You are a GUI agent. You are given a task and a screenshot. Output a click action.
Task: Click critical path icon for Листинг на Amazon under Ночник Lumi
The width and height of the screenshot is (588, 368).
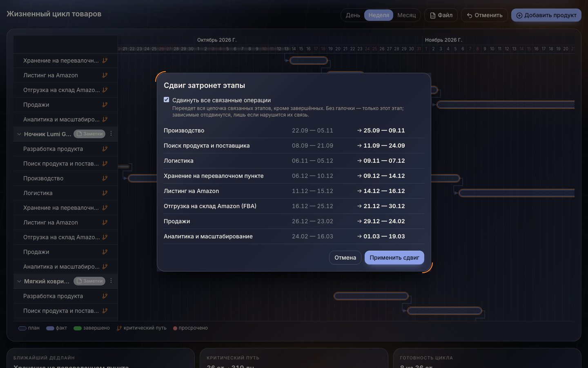105,222
